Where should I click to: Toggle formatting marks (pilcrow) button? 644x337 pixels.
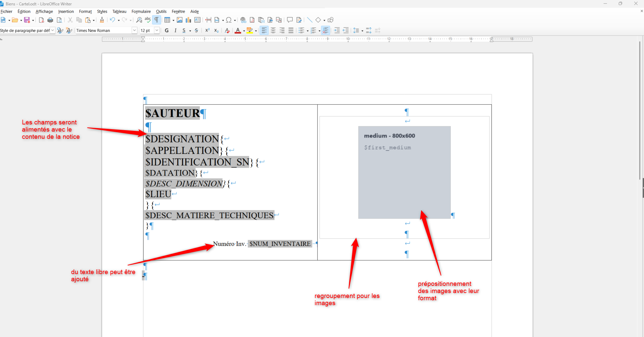coord(157,20)
